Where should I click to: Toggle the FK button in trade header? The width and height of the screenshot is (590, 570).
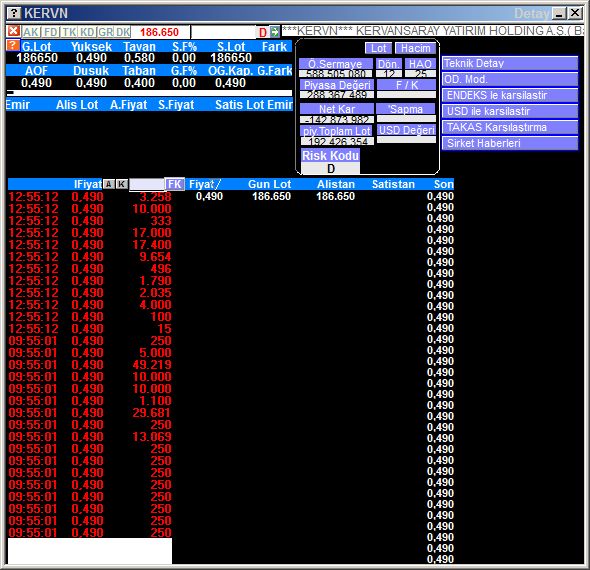175,184
